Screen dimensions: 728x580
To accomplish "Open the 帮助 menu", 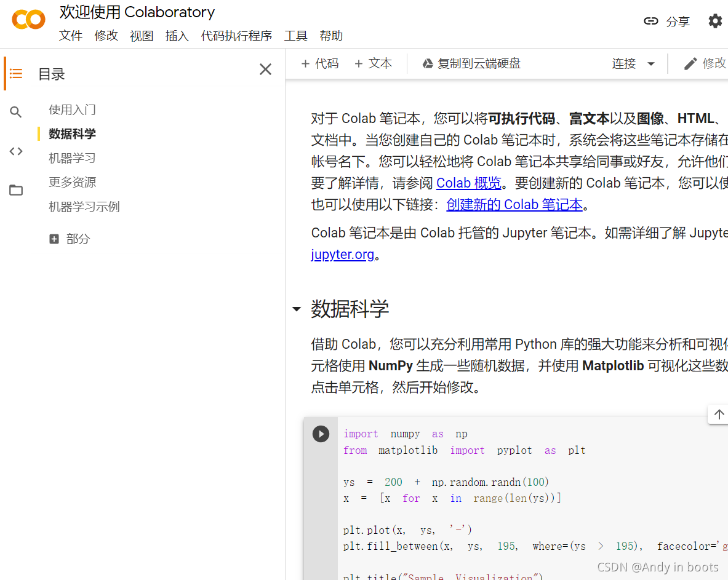I will click(x=331, y=36).
